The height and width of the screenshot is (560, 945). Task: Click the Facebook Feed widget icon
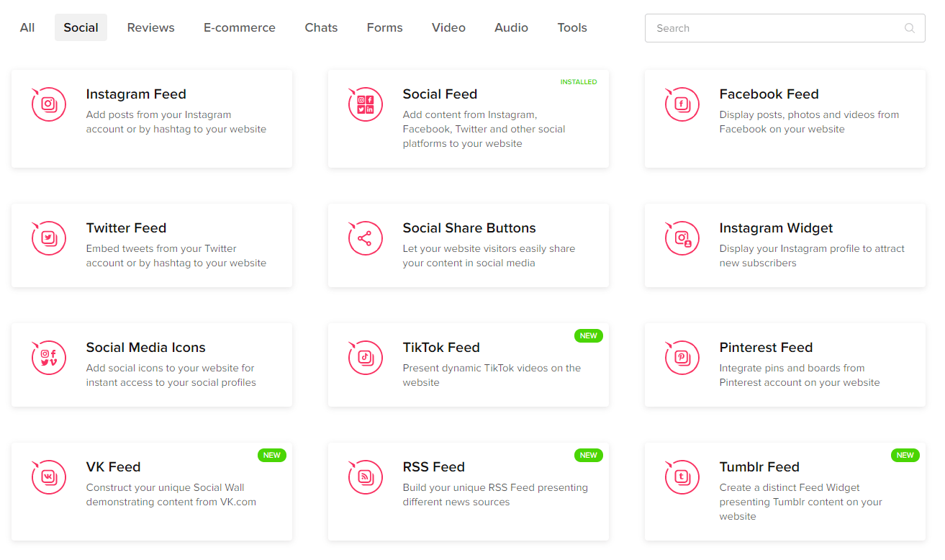(682, 104)
